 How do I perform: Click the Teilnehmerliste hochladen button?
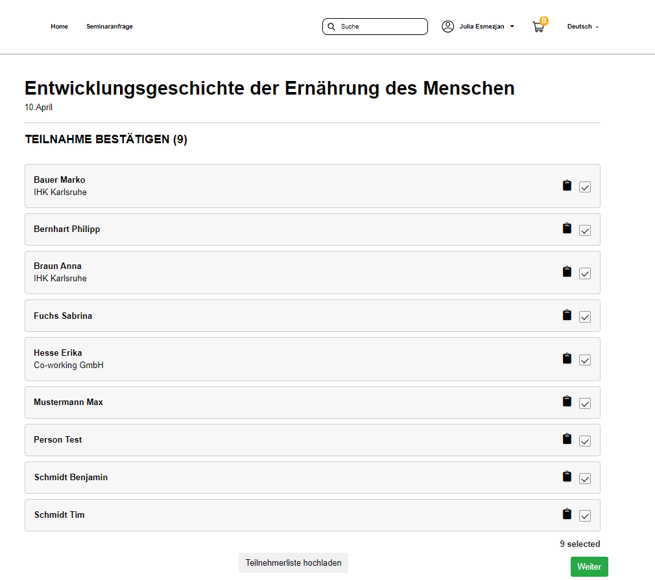pyautogui.click(x=293, y=563)
